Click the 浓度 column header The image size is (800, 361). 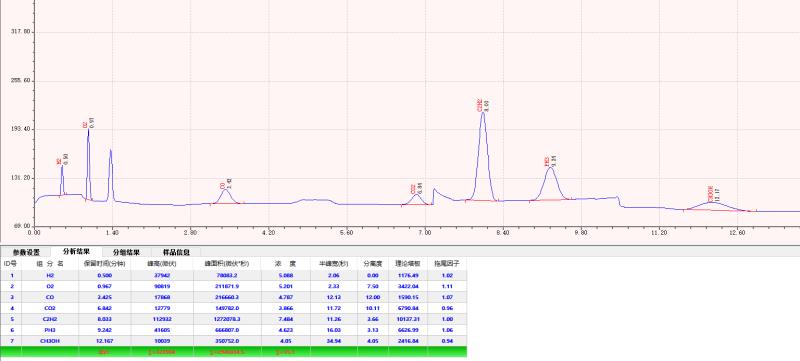pyautogui.click(x=285, y=264)
